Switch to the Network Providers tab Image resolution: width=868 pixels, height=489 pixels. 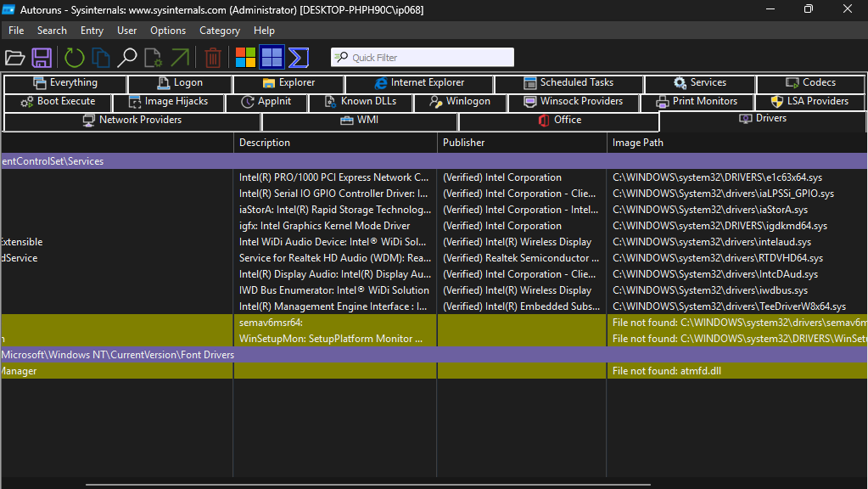pos(132,121)
